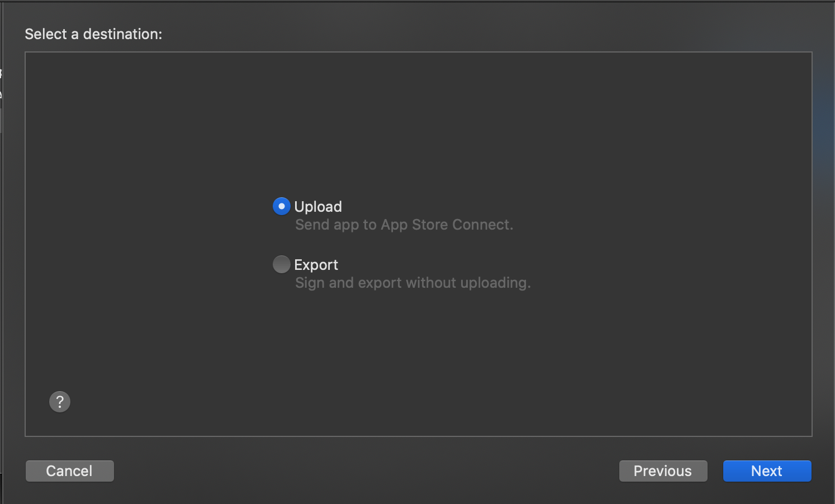Go back with the Previous button
The height and width of the screenshot is (504, 835).
click(663, 471)
